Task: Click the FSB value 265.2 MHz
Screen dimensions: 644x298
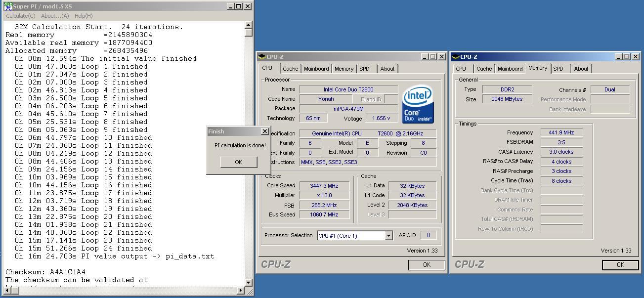Action: click(324, 205)
